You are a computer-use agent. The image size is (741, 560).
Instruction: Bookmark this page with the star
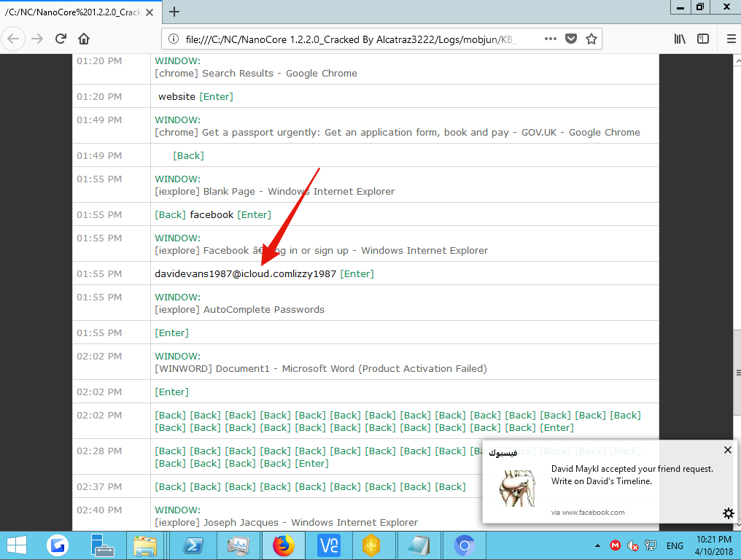point(591,39)
